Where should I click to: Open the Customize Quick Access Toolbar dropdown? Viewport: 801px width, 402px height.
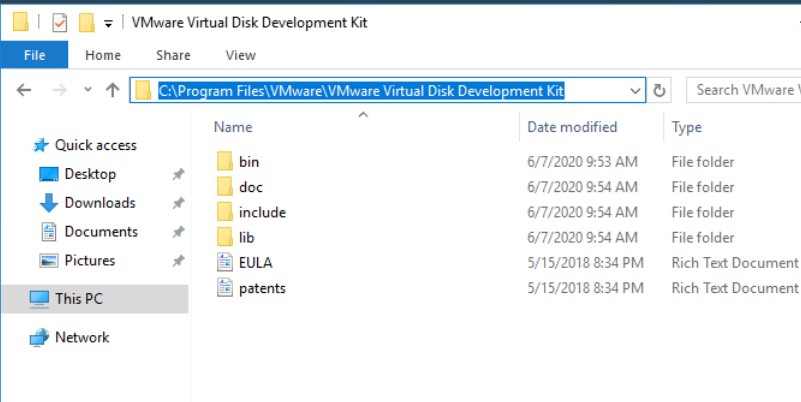(108, 23)
